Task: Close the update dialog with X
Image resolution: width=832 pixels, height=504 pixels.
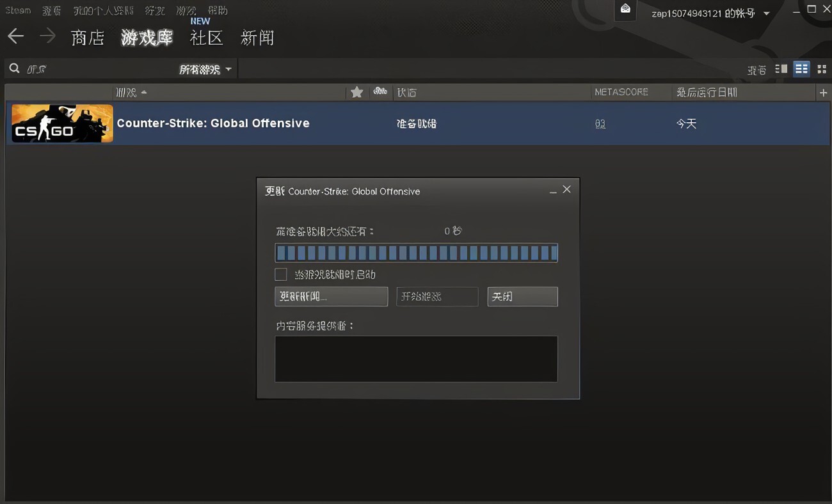Action: click(566, 189)
